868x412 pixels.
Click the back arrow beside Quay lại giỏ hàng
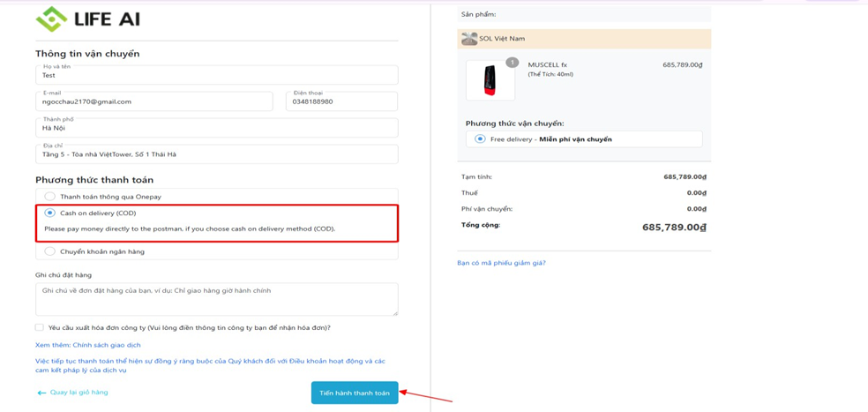pos(41,393)
